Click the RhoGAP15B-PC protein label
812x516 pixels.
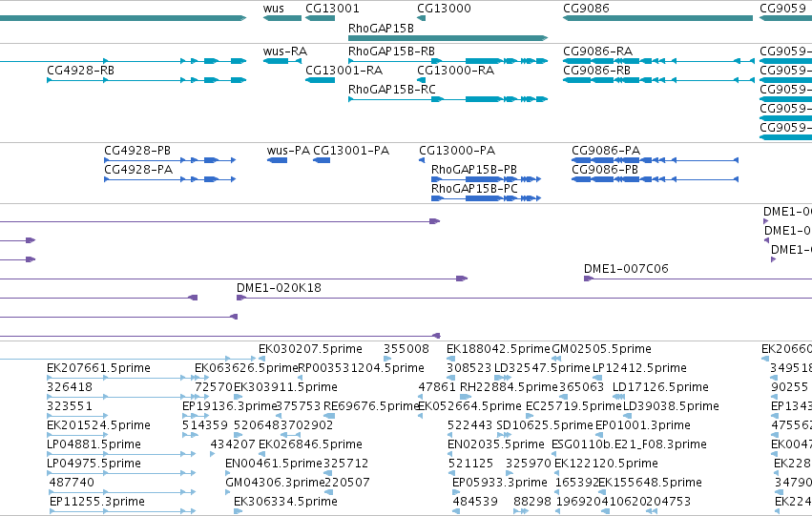[474, 189]
